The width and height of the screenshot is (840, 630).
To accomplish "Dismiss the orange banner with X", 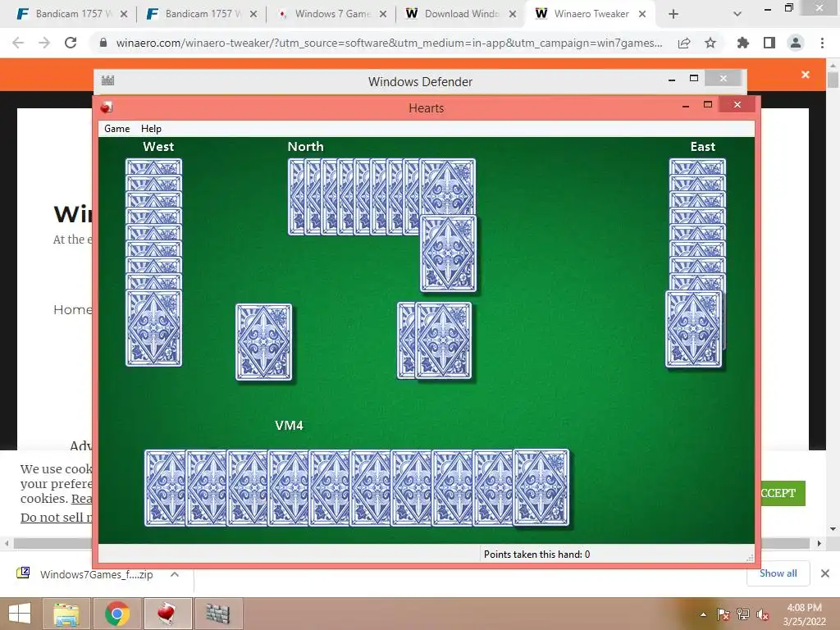I will [806, 75].
